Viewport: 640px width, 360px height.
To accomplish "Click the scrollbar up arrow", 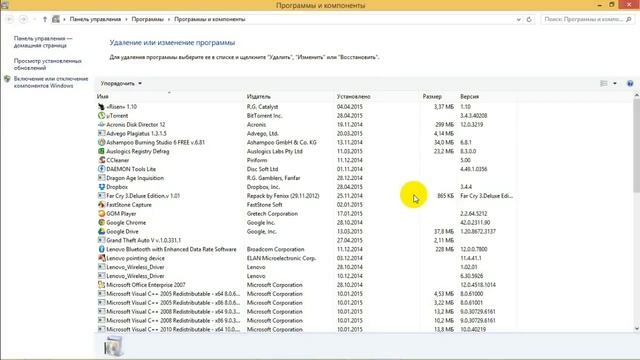I will pyautogui.click(x=636, y=95).
